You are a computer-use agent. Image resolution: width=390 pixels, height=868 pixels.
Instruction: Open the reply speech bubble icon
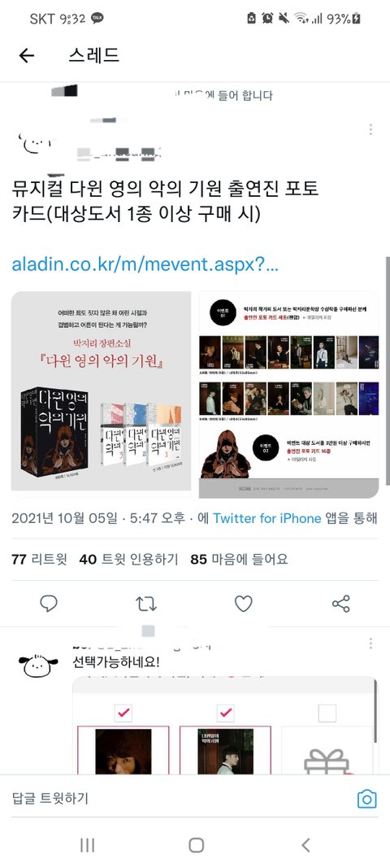(49, 604)
